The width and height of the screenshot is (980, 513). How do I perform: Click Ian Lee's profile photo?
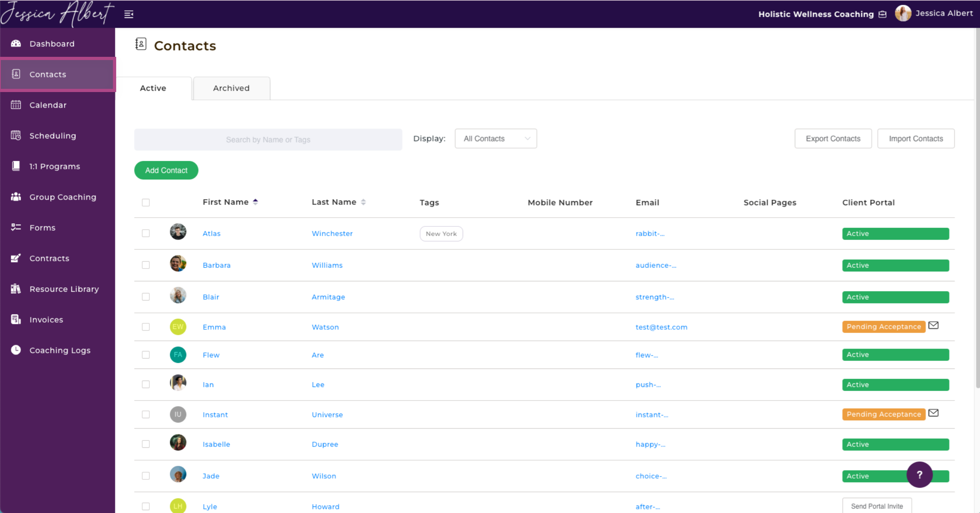click(178, 383)
